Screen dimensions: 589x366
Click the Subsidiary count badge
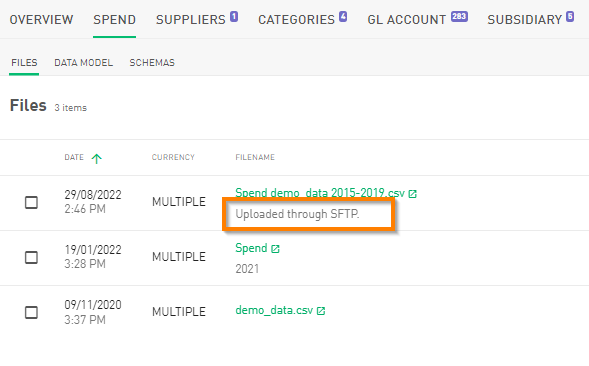coord(570,17)
